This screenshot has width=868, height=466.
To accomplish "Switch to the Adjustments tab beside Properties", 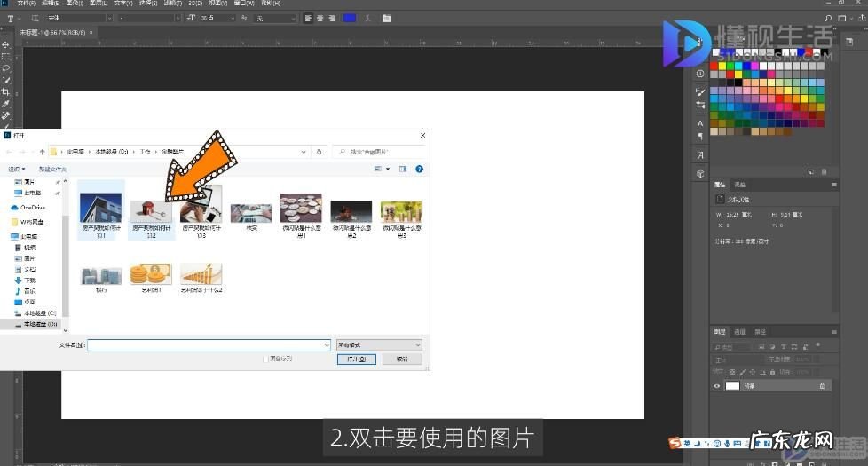I will coord(740,185).
